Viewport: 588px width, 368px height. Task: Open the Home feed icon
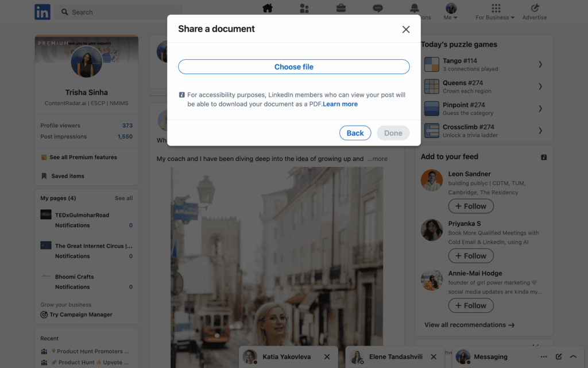(x=268, y=8)
